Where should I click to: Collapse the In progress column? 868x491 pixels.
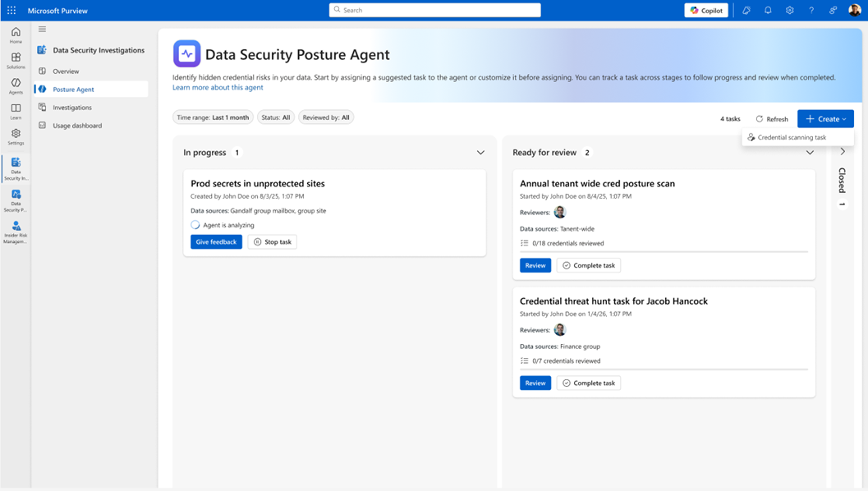coord(480,153)
